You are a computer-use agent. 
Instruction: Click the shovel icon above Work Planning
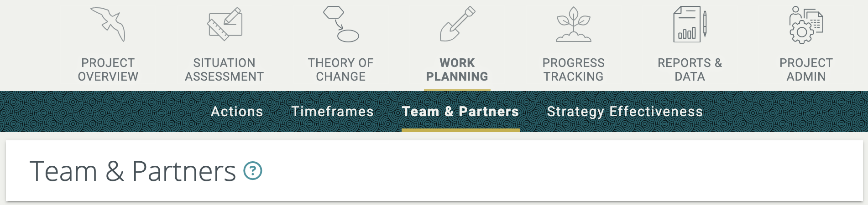click(x=457, y=24)
